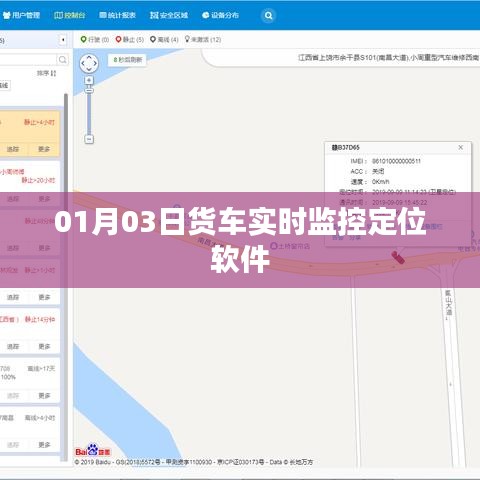
Task: Click the Baidu map logo
Action: point(93,450)
